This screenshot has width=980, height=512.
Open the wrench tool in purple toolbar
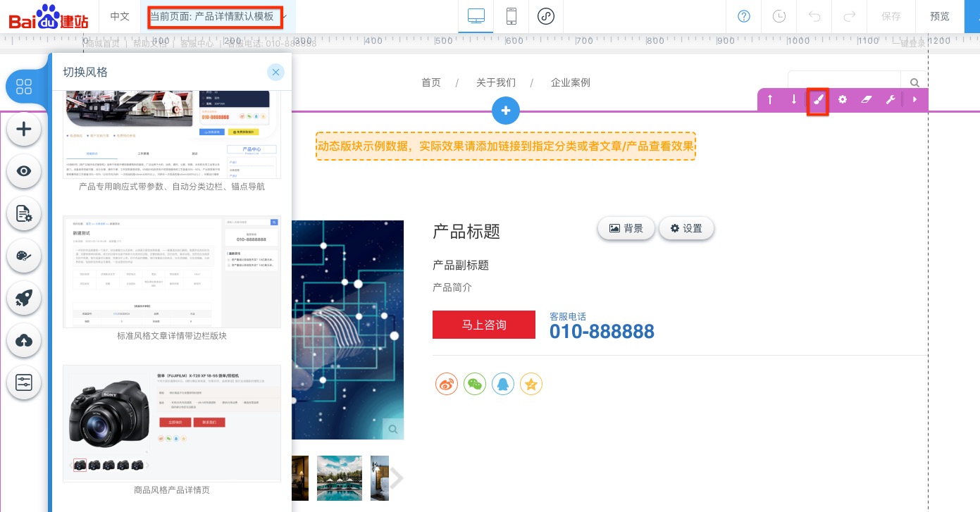coord(891,100)
